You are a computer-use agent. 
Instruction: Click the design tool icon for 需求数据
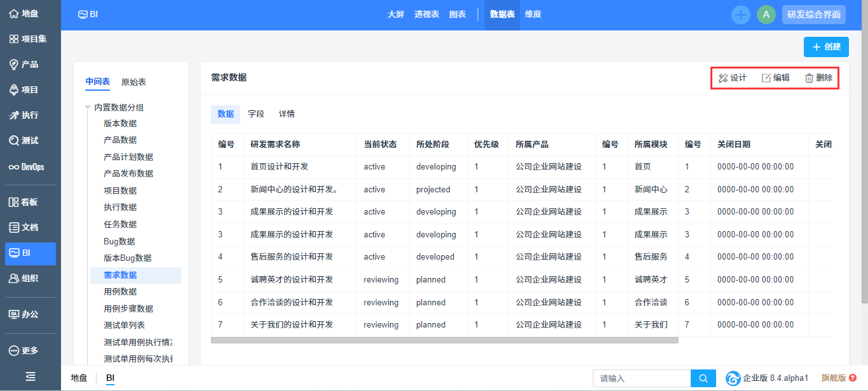coord(723,78)
